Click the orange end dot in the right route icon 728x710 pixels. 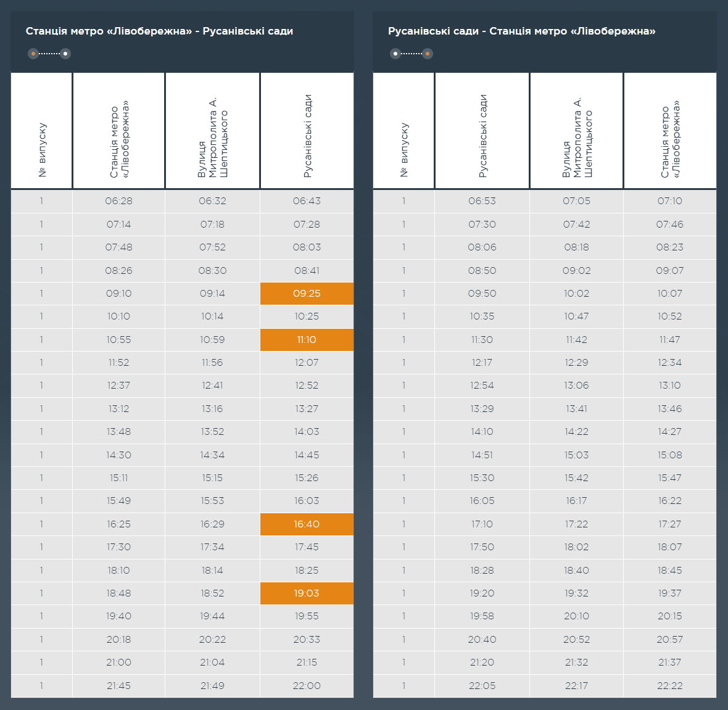tap(428, 54)
